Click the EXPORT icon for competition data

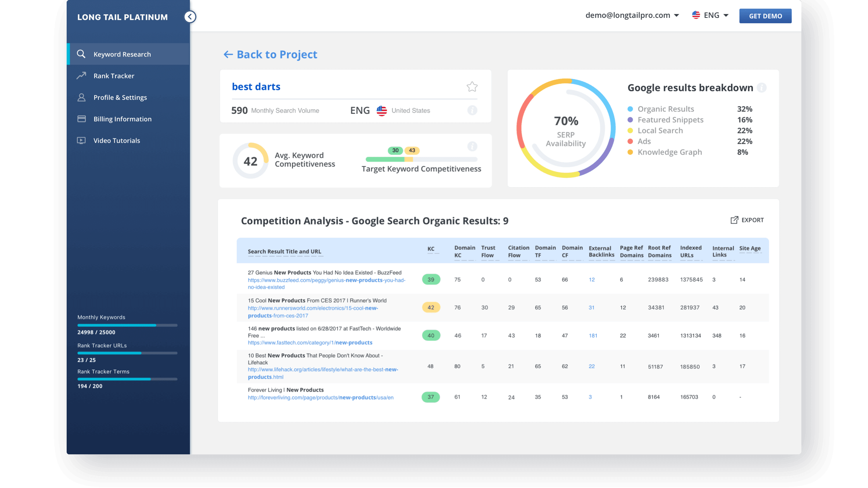tap(734, 219)
